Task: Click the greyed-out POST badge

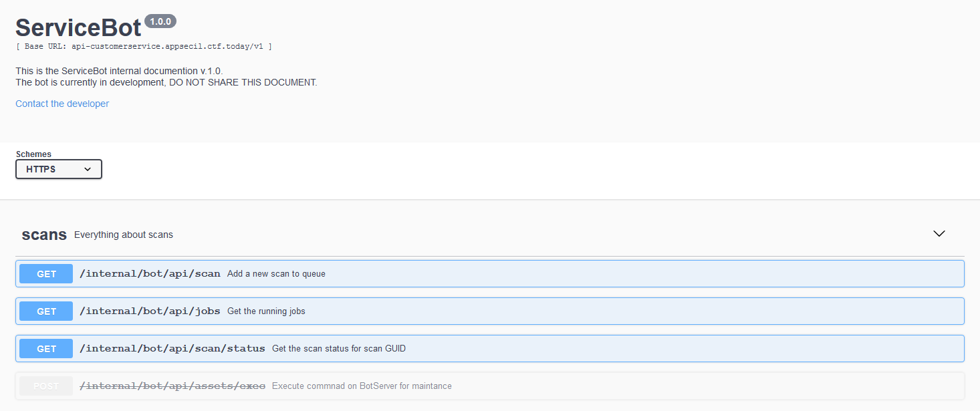Action: click(x=46, y=386)
